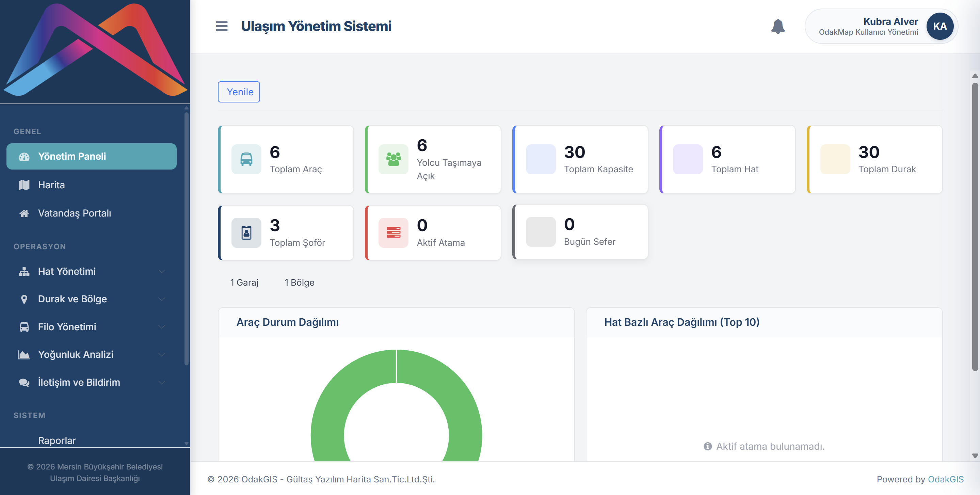Image resolution: width=980 pixels, height=495 pixels.
Task: Click the 1 Garaj label
Action: (x=244, y=282)
